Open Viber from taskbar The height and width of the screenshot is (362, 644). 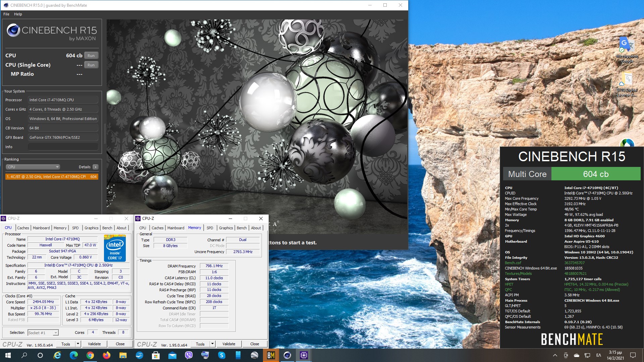189,355
